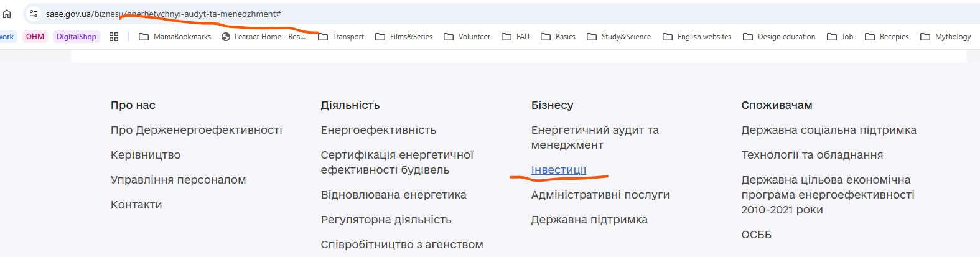Open the Design education bookmarks folder

pos(779,37)
